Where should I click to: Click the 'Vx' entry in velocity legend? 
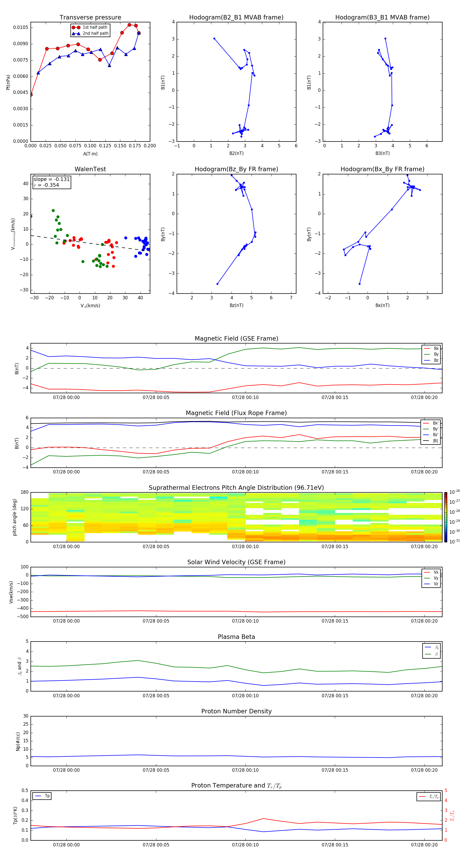point(431,572)
